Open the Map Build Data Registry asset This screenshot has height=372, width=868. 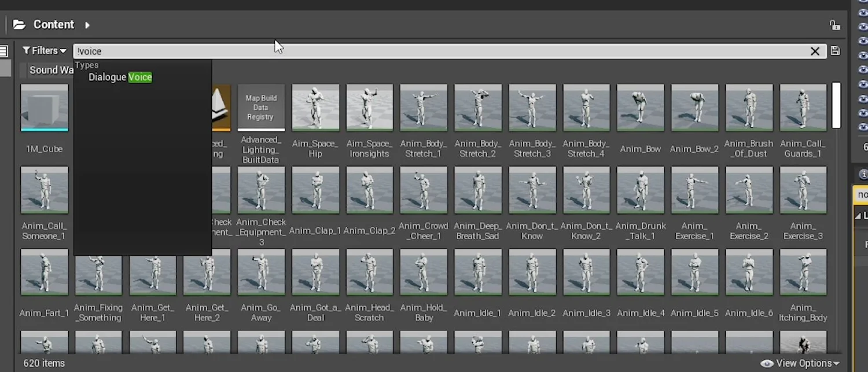click(x=261, y=108)
